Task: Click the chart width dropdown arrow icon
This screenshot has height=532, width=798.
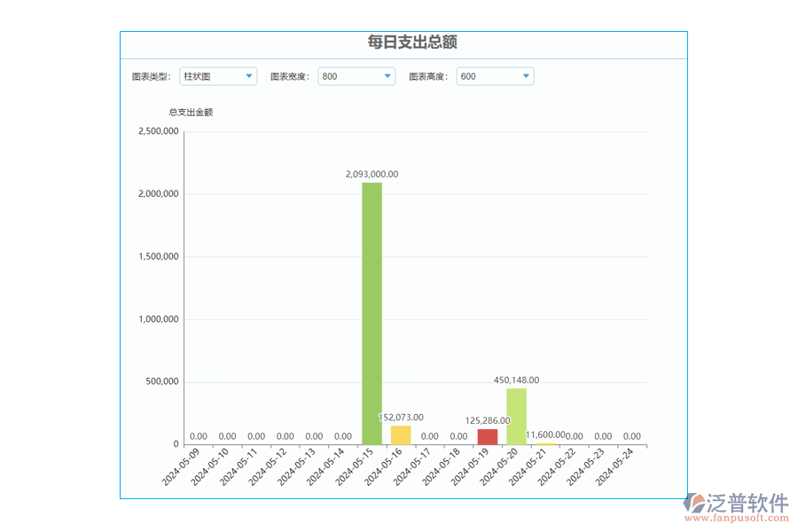Action: (387, 76)
